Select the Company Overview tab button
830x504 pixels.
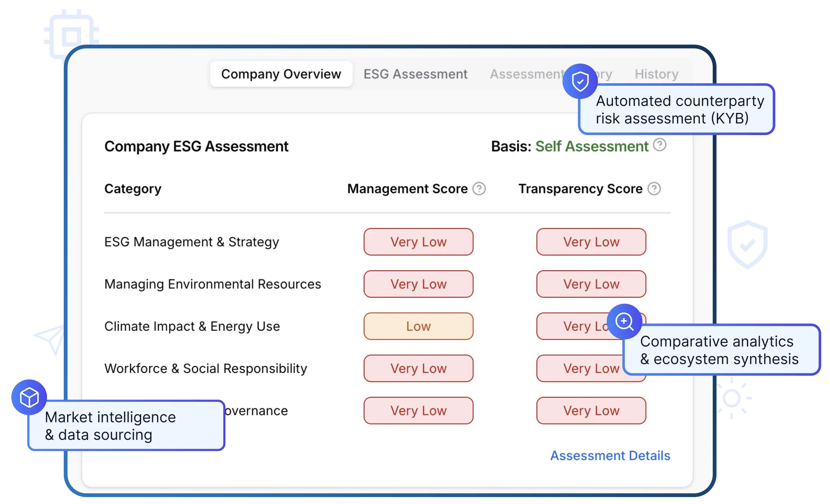point(281,74)
